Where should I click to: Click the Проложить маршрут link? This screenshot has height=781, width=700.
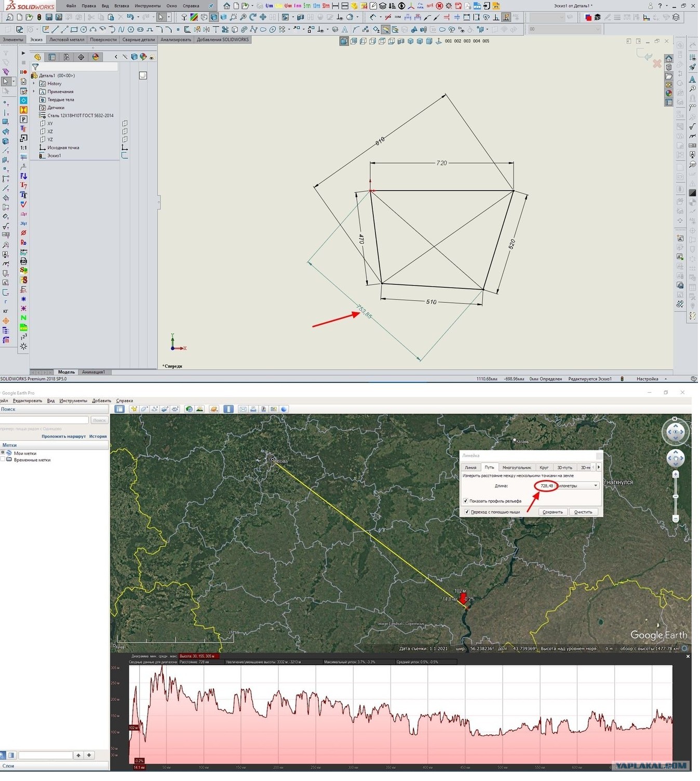coord(63,436)
